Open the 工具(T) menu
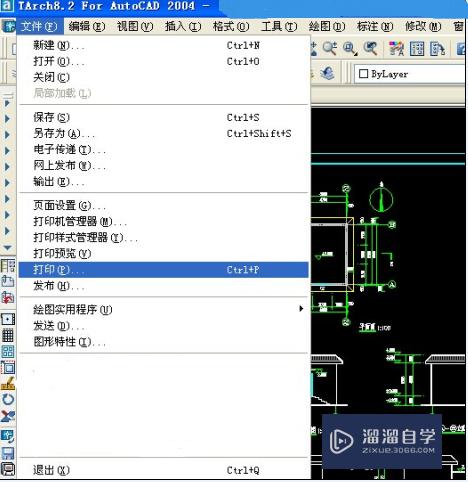The width and height of the screenshot is (468, 482). click(279, 26)
